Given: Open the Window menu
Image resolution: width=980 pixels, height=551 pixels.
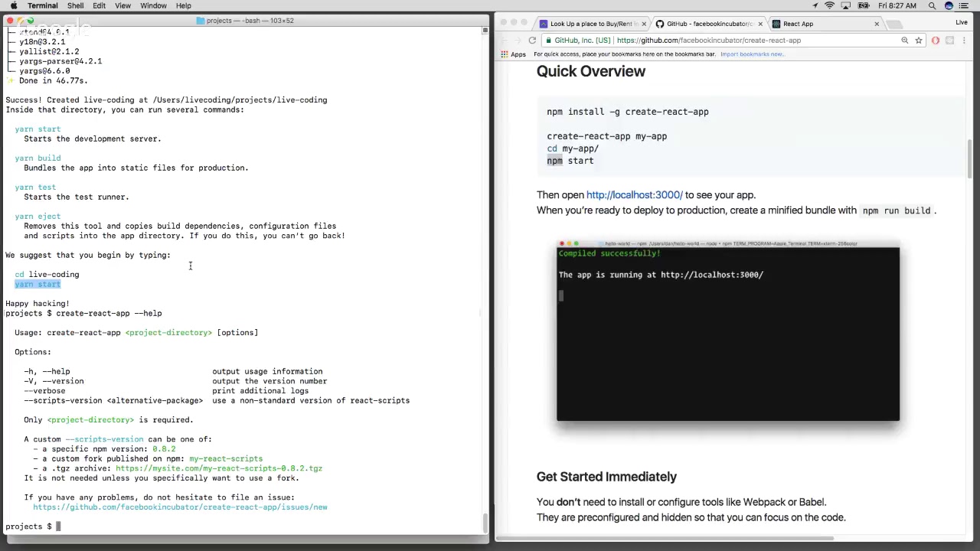Looking at the screenshot, I should pos(153,5).
